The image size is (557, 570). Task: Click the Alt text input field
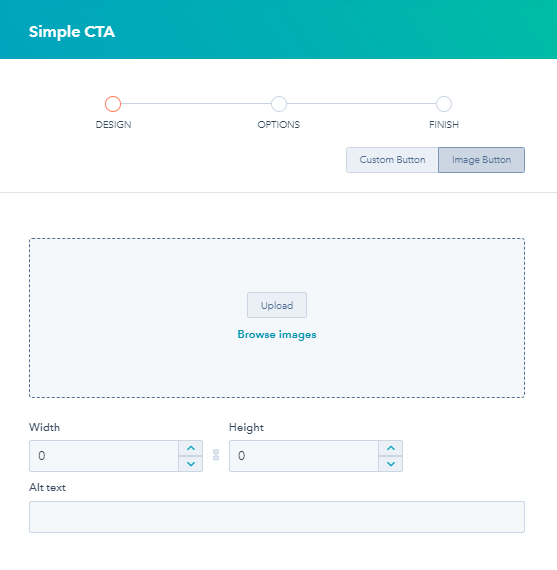pos(277,517)
